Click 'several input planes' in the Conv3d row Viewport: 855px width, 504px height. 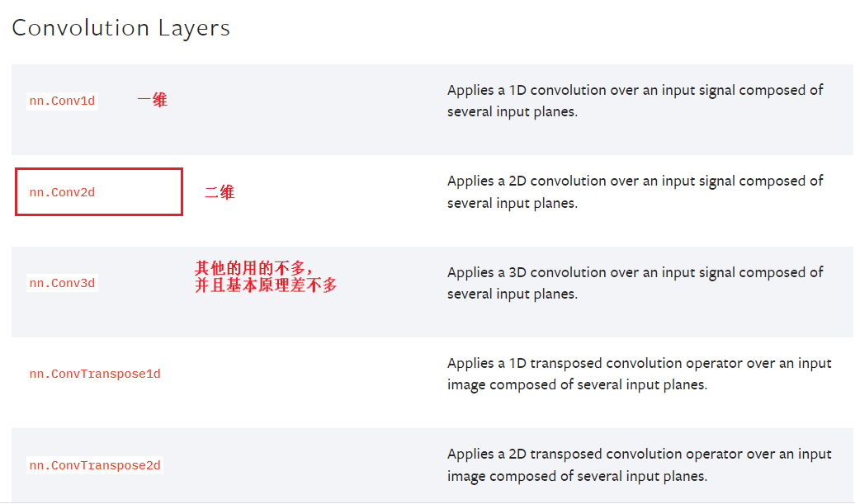(512, 294)
